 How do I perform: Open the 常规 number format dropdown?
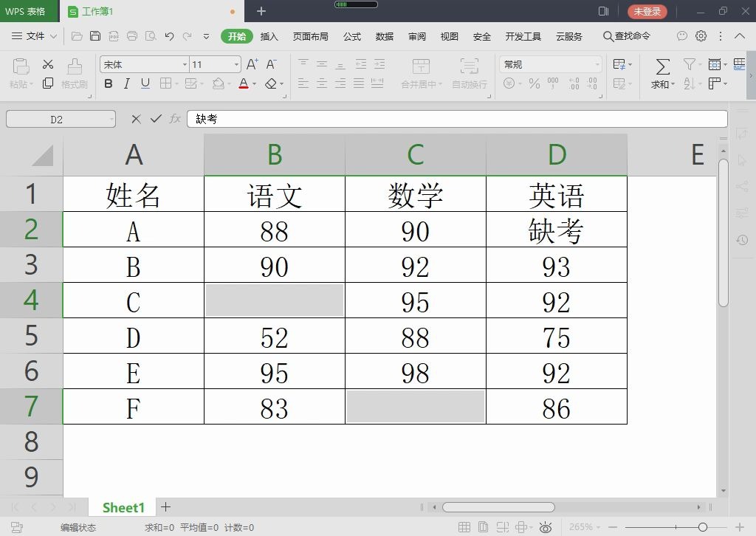pos(549,64)
